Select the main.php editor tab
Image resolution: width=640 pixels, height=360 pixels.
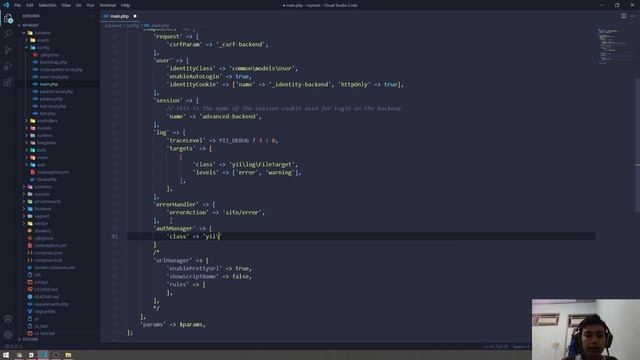coord(120,16)
